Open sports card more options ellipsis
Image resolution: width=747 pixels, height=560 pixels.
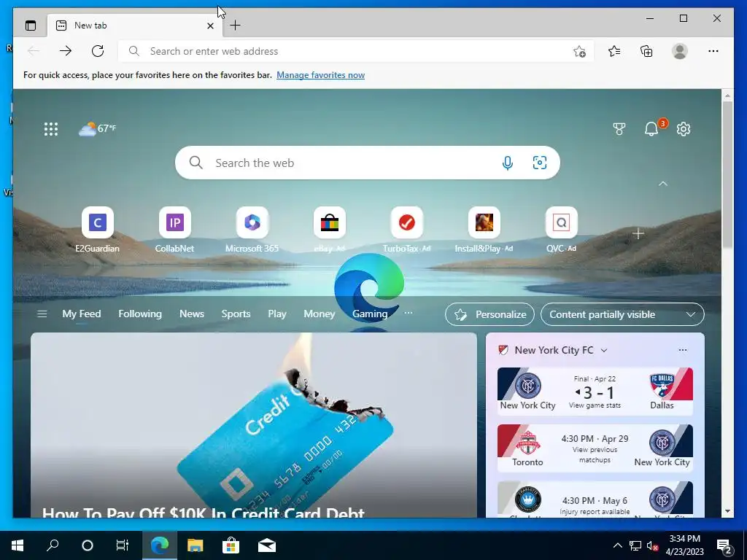pos(683,350)
